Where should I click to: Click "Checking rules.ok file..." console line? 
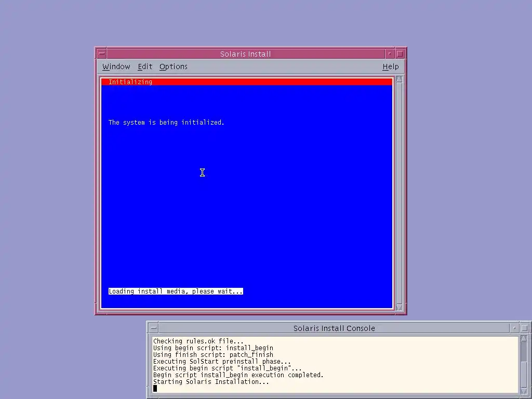click(x=198, y=341)
